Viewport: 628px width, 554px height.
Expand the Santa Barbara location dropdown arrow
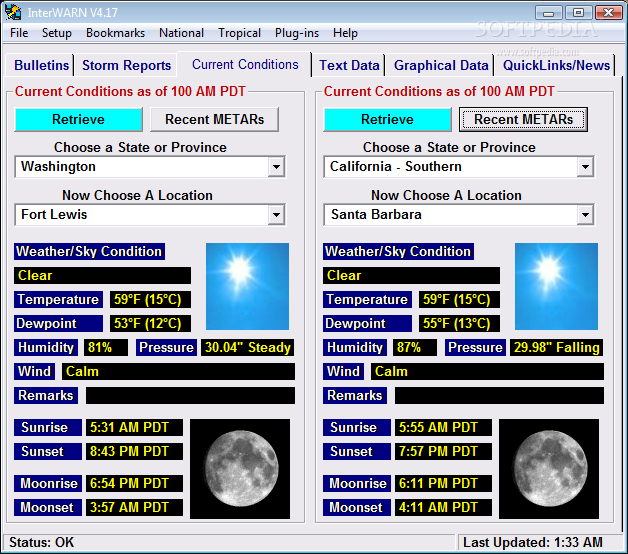(x=585, y=215)
